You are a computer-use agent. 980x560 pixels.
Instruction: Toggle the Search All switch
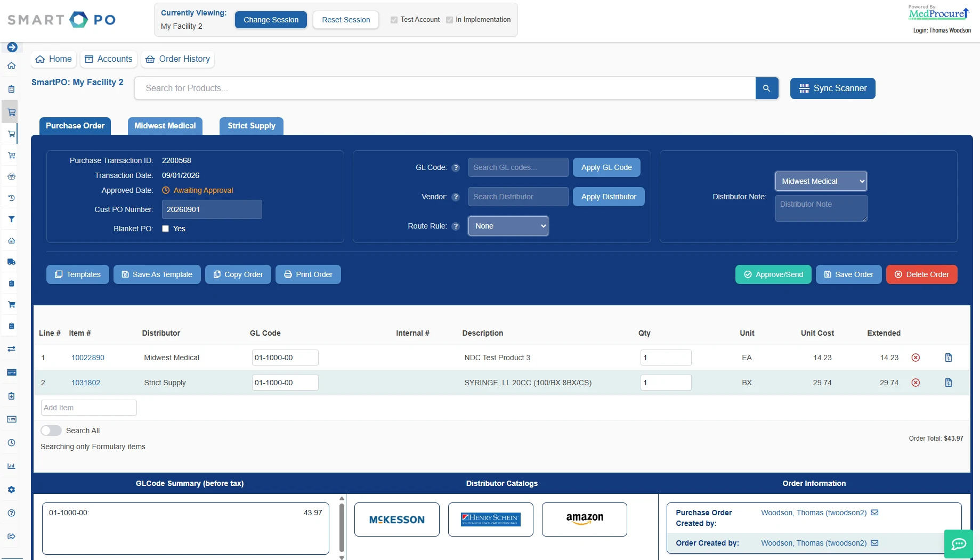point(51,431)
